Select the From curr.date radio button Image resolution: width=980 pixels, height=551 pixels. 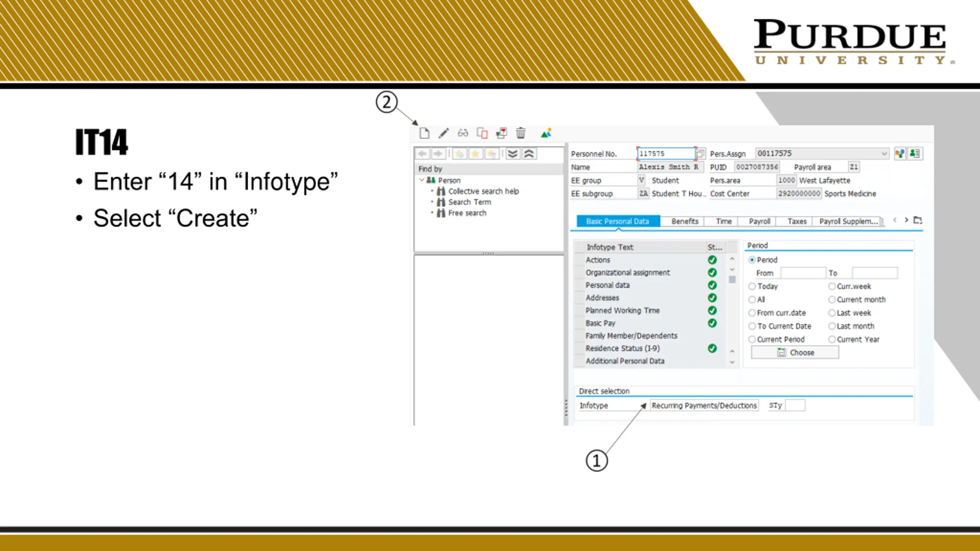coord(752,313)
